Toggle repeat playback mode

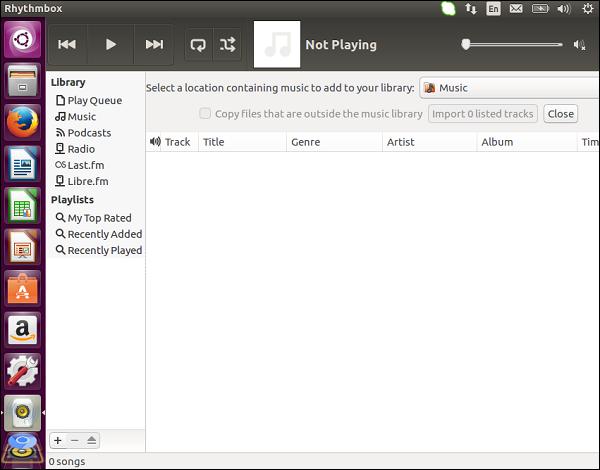click(x=198, y=44)
